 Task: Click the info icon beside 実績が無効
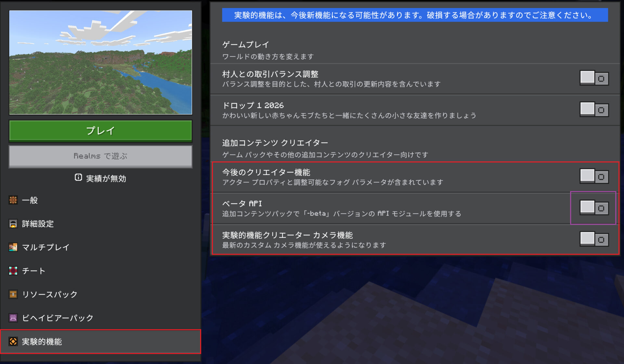[x=78, y=178]
